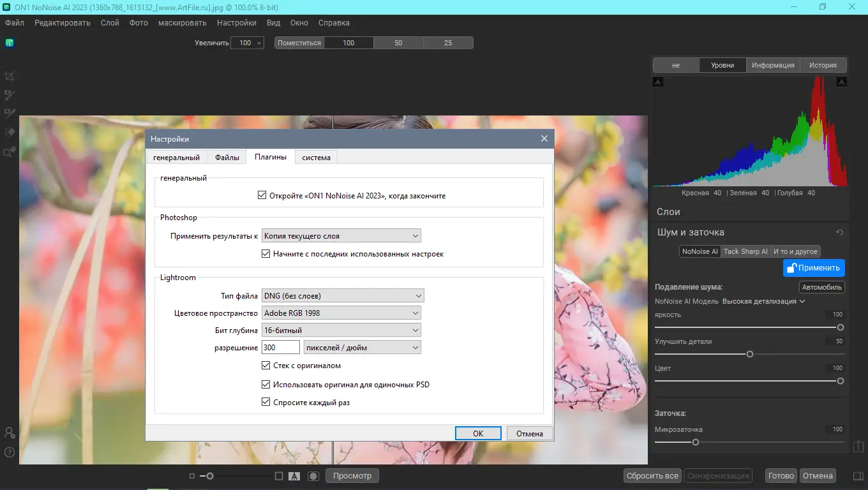This screenshot has width=868, height=490.
Task: Click the A preview mode icon
Action: pyautogui.click(x=294, y=476)
